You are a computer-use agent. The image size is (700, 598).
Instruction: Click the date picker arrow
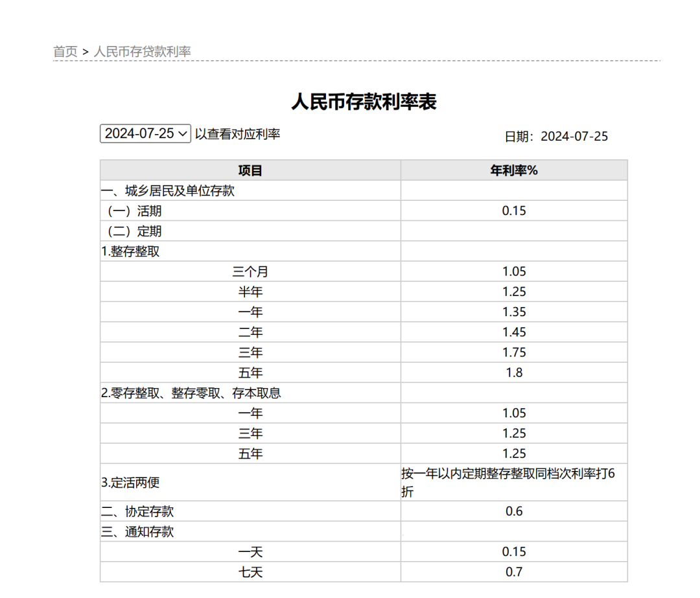click(183, 133)
